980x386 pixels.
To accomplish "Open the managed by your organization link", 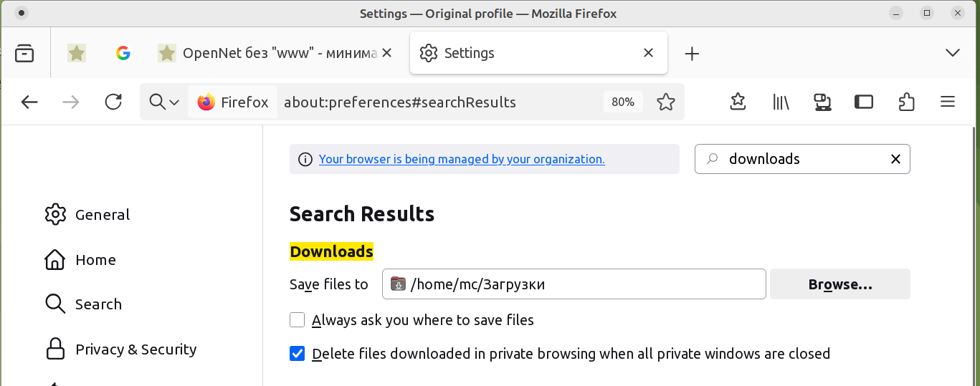I will (461, 159).
